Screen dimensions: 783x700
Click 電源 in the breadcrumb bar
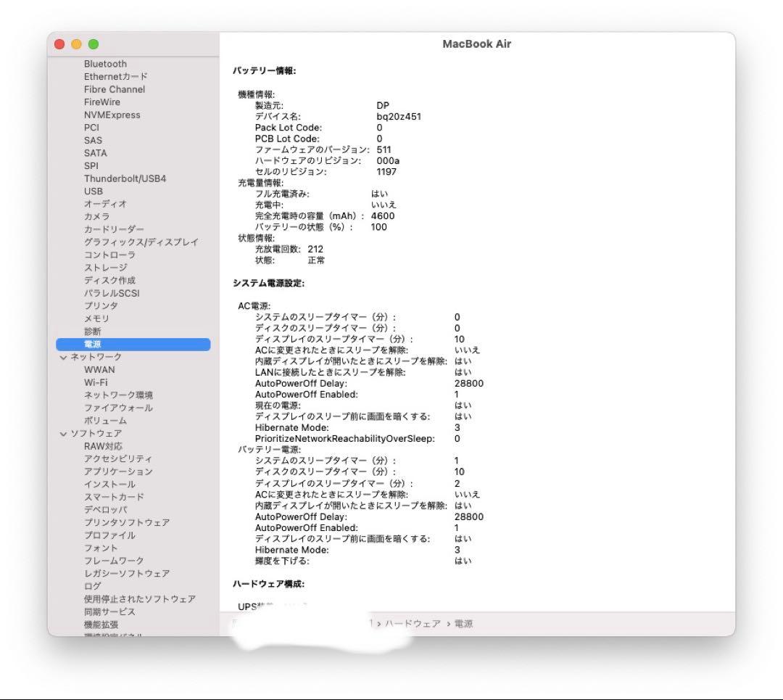(x=465, y=622)
